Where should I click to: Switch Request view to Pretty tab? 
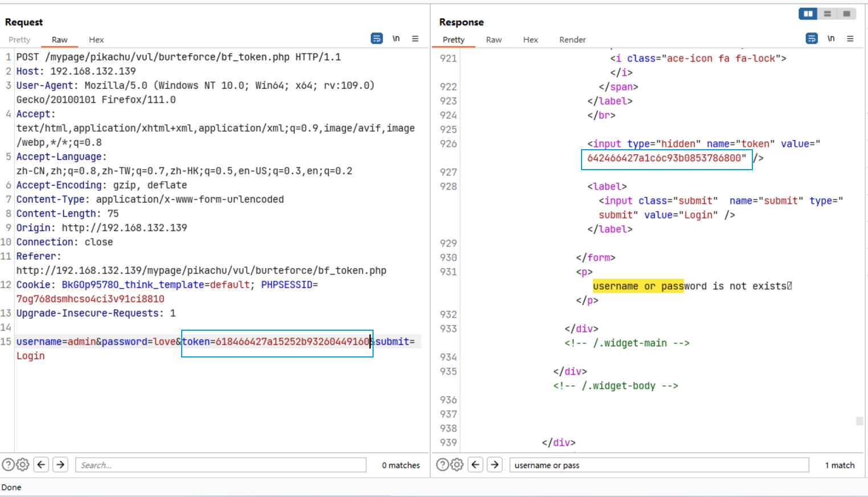(19, 40)
